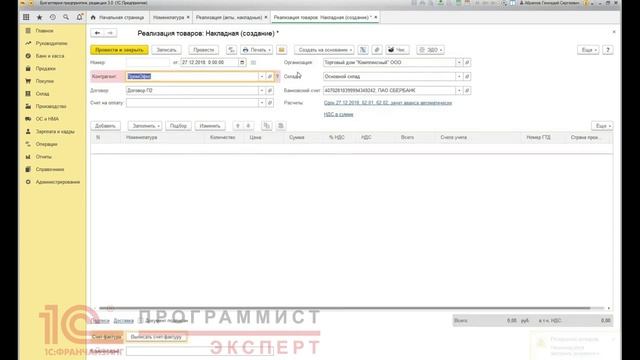The width and height of the screenshot is (640, 360).
Task: Click the copy rows icon
Action: (267, 126)
